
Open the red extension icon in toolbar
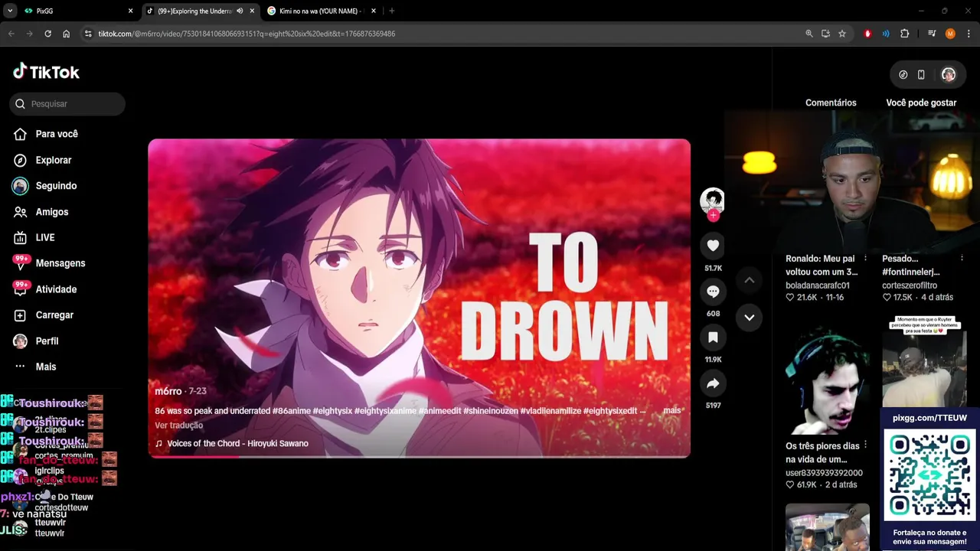coord(867,34)
